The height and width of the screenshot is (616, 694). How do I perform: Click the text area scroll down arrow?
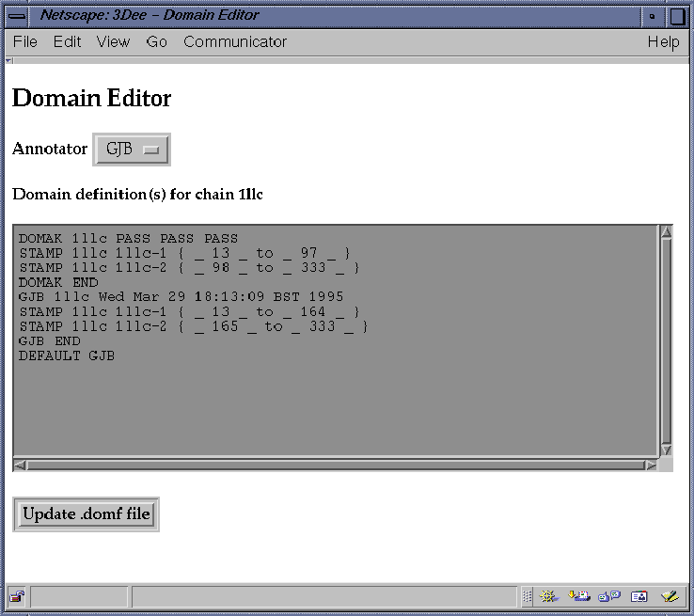tap(666, 450)
